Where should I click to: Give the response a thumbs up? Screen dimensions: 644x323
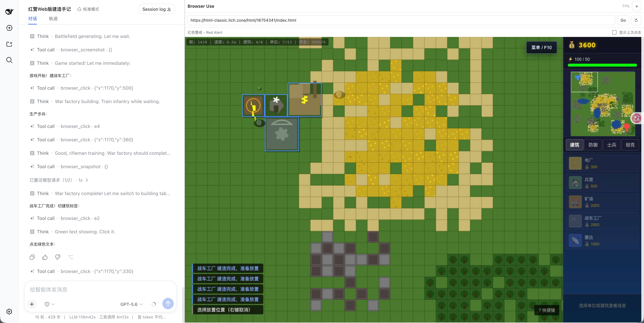tap(45, 257)
